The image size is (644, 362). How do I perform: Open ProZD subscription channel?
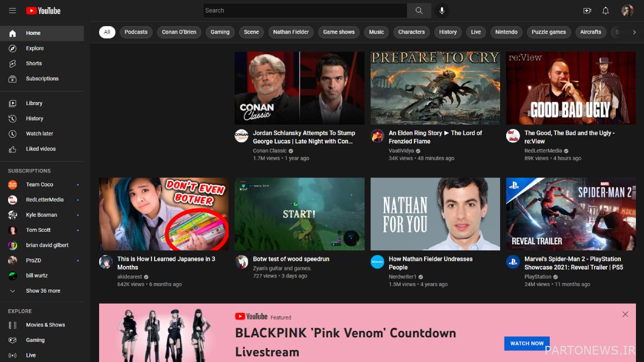(x=42, y=260)
